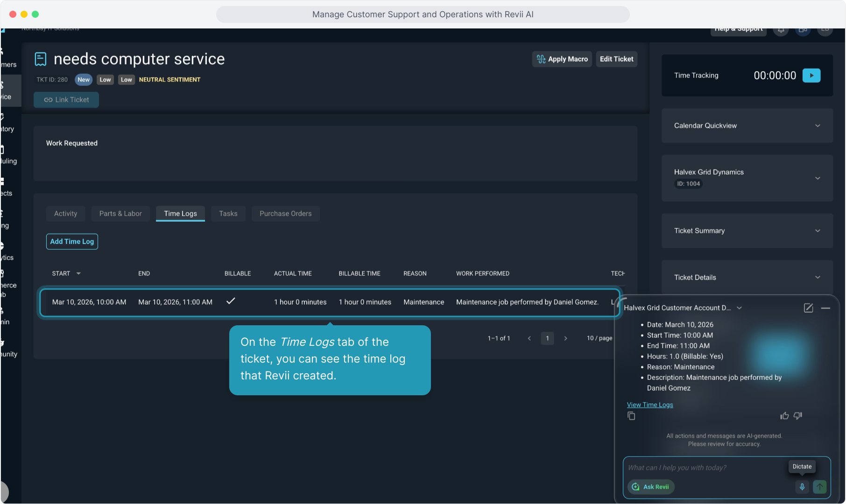Viewport: 846px width, 504px height.
Task: Copy the Revii response with copy icon
Action: point(631,416)
